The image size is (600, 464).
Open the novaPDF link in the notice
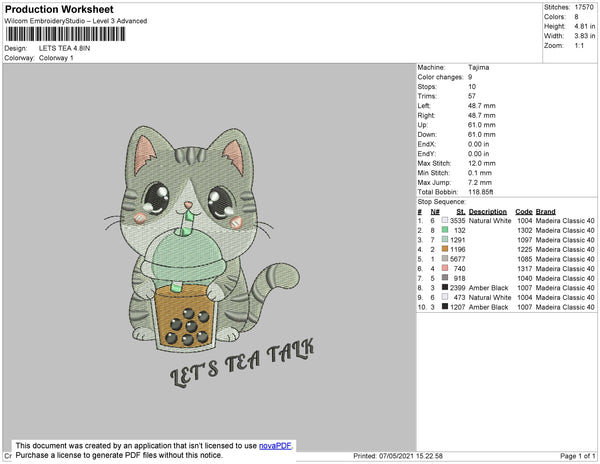(x=275, y=446)
